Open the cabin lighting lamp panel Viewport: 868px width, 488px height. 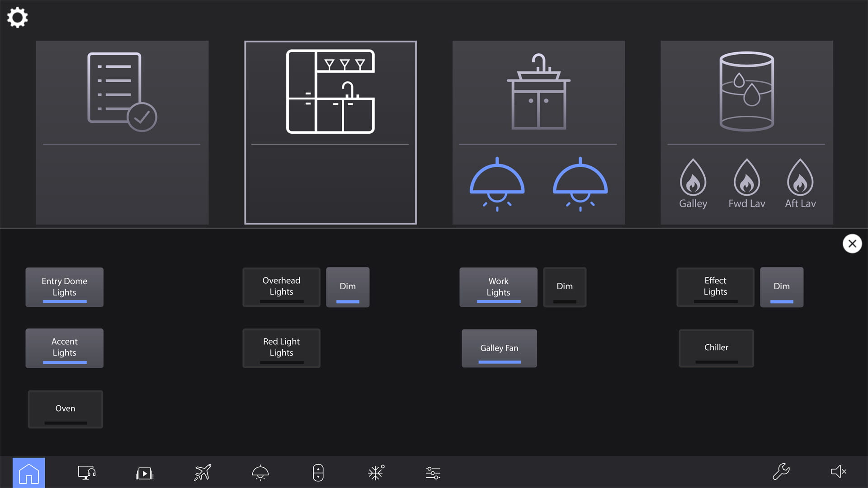pos(260,473)
